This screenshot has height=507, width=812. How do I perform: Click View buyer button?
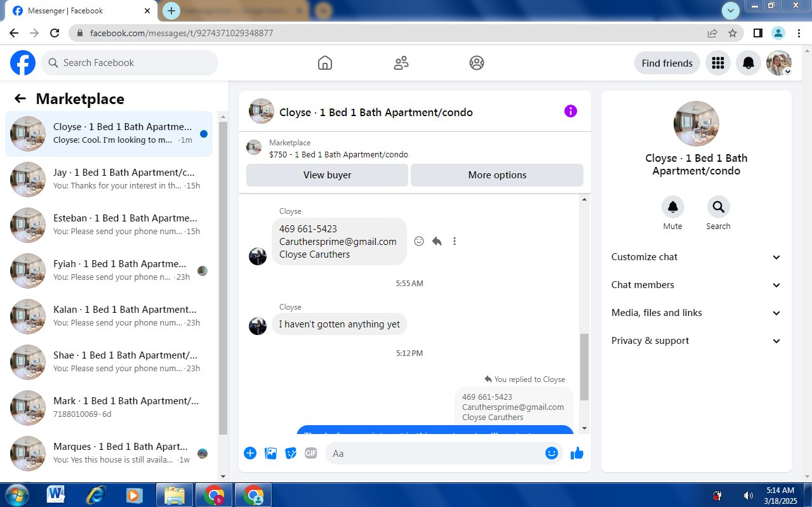coord(327,175)
